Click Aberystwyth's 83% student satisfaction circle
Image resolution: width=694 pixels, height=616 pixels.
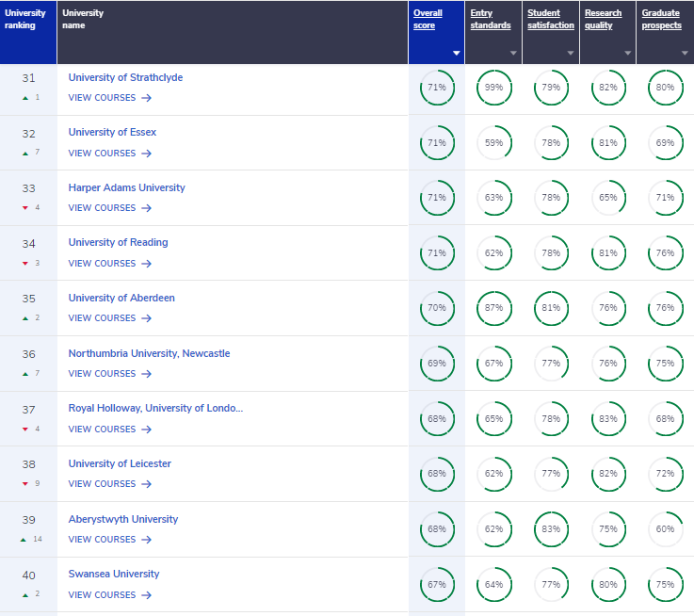551,529
